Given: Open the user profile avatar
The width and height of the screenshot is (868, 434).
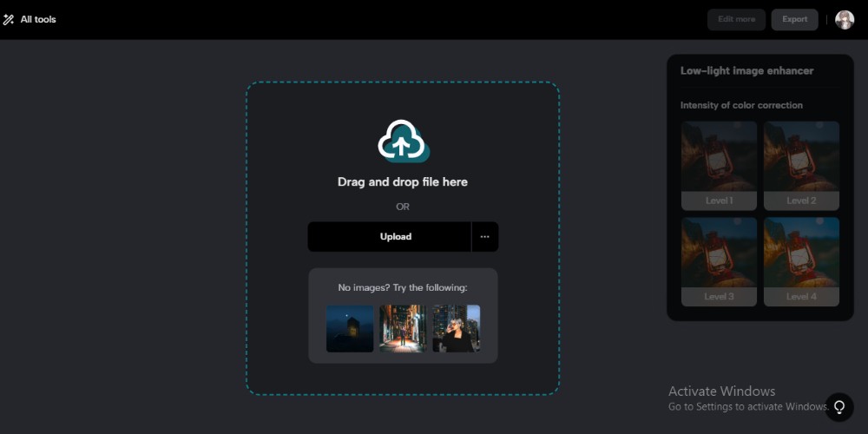Looking at the screenshot, I should (845, 20).
